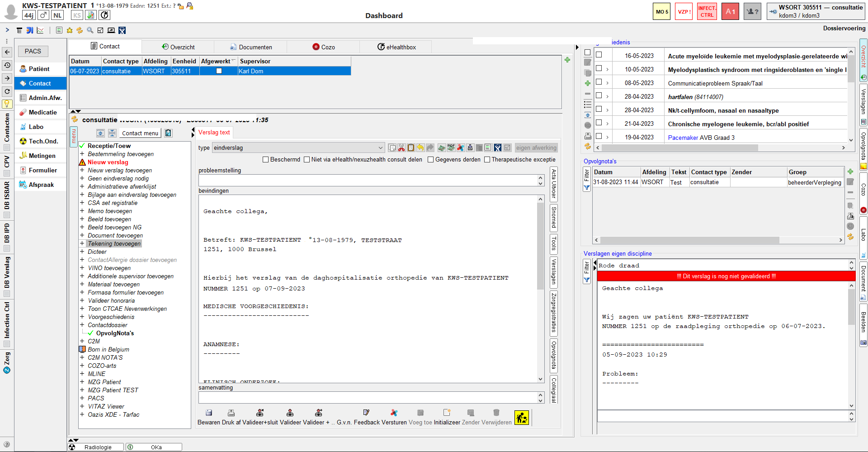Click the PACS button

click(x=33, y=51)
